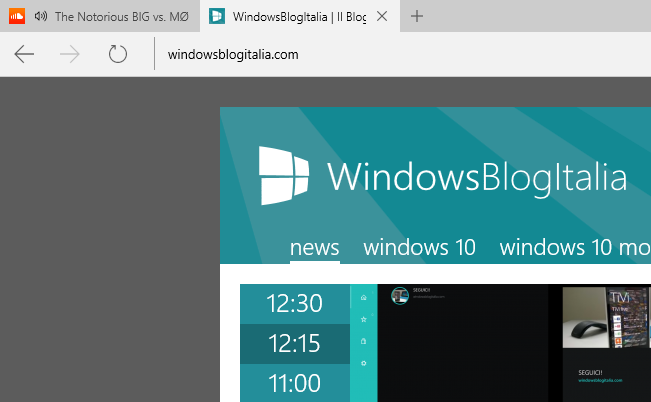Open the windows 10 menu item
Viewport: 651px width, 402px height.
pyautogui.click(x=419, y=248)
